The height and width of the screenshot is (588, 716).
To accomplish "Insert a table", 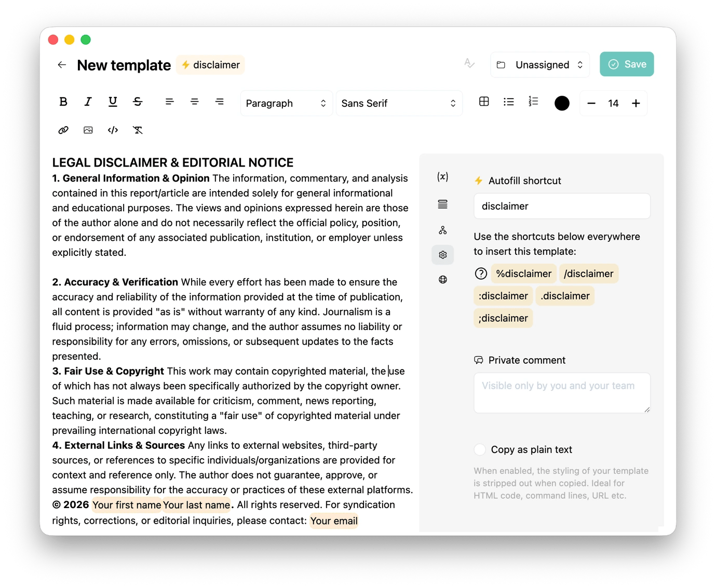I will [484, 102].
